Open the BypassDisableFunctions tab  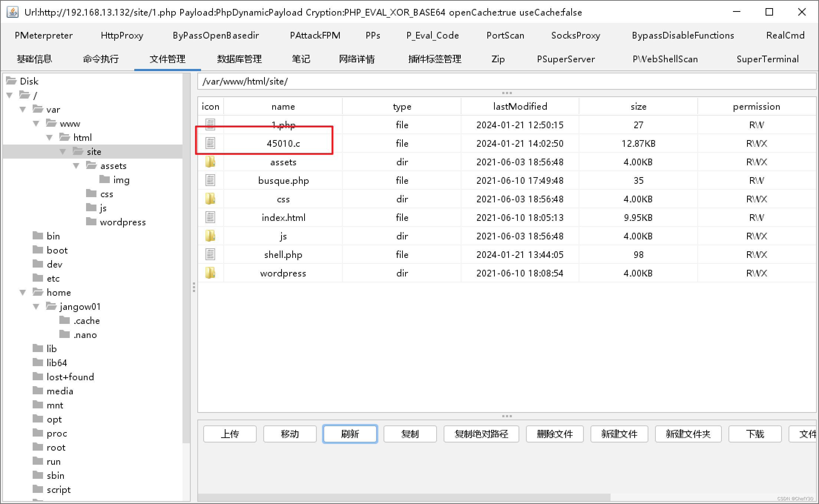pyautogui.click(x=682, y=35)
